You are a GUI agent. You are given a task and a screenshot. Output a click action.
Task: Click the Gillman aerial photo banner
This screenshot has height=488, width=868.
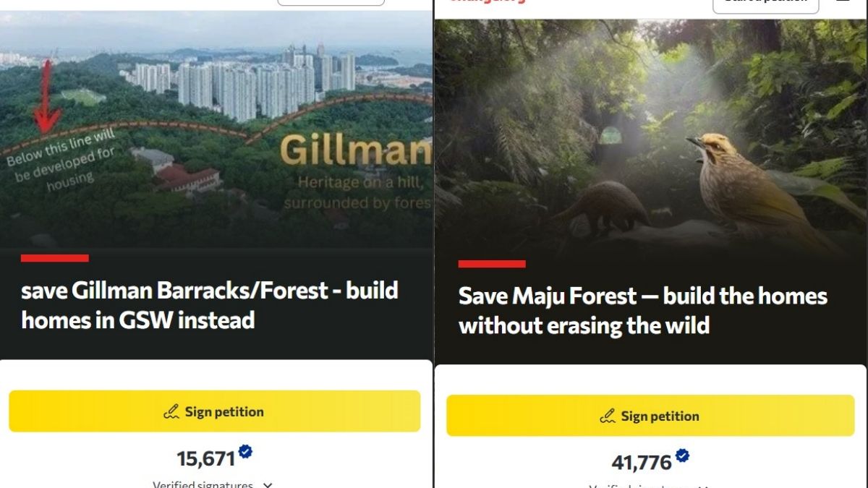tap(216, 129)
